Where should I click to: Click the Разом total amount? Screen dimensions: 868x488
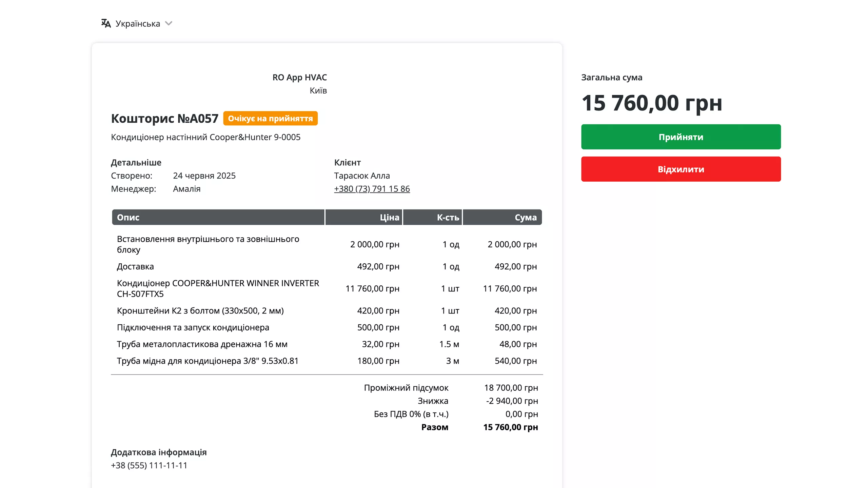click(x=510, y=427)
